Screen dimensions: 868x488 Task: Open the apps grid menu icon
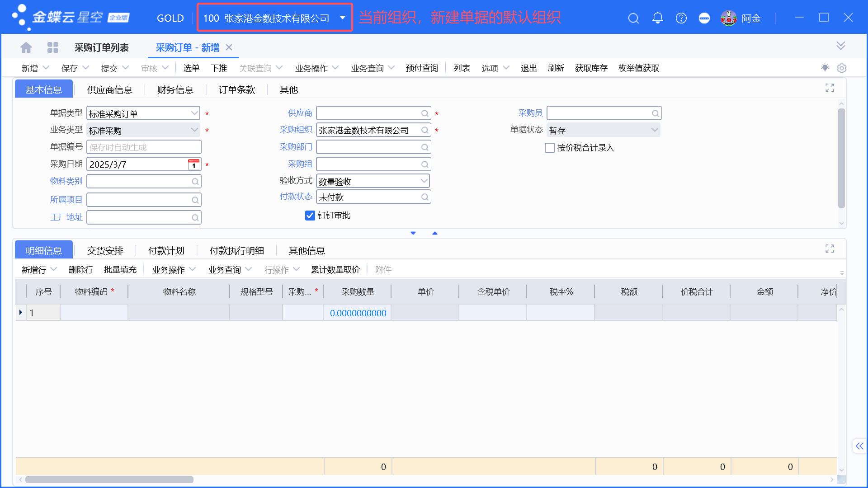[53, 47]
